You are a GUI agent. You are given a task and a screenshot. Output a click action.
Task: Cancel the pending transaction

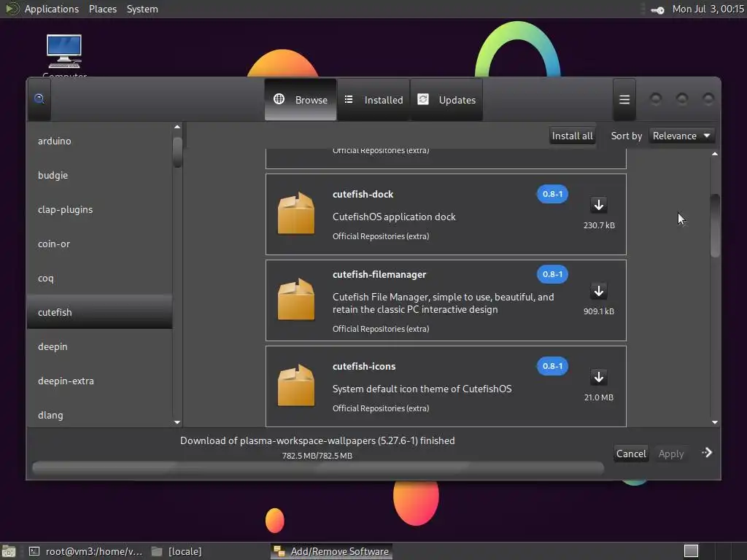631,454
